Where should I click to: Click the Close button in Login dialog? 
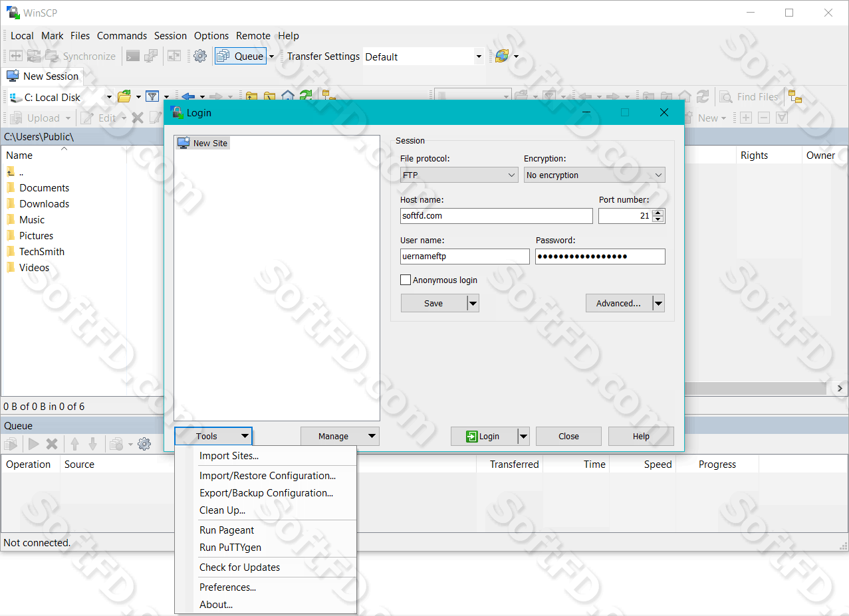[568, 437]
